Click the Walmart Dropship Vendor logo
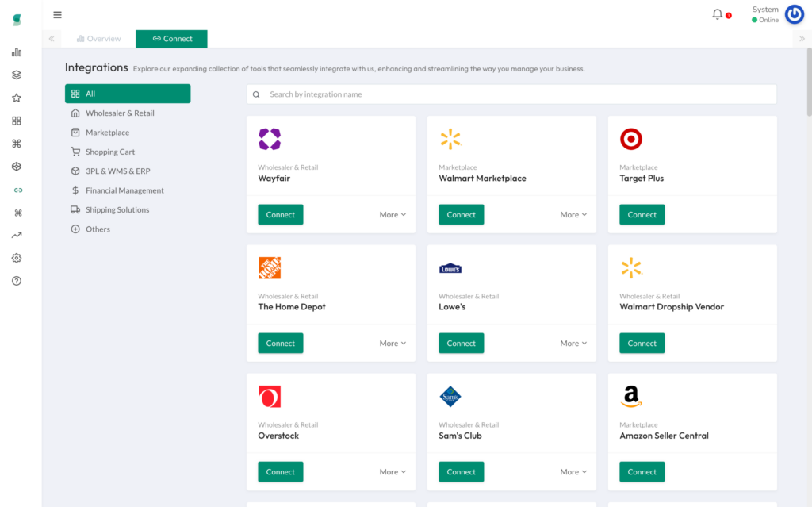This screenshot has width=812, height=507. point(630,268)
